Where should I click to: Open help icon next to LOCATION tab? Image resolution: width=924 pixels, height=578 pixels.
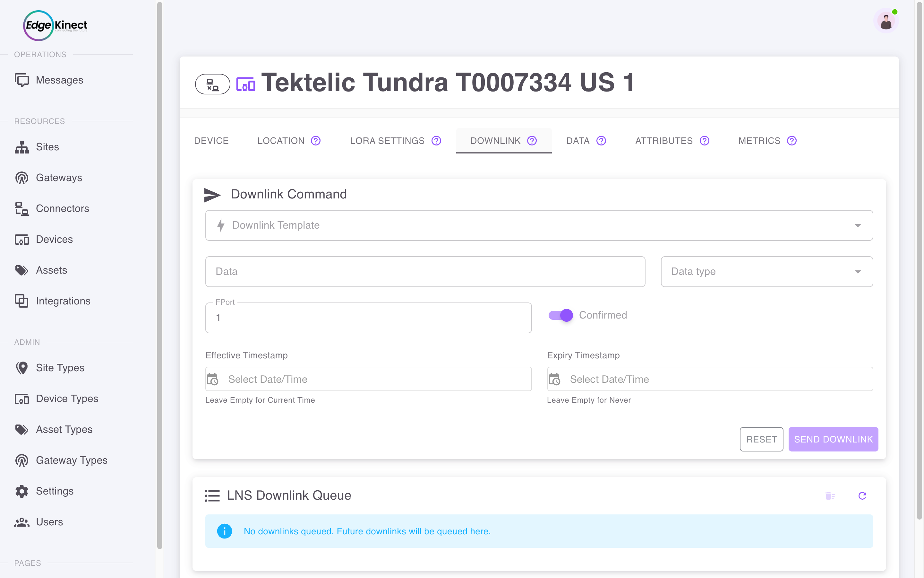pos(316,141)
